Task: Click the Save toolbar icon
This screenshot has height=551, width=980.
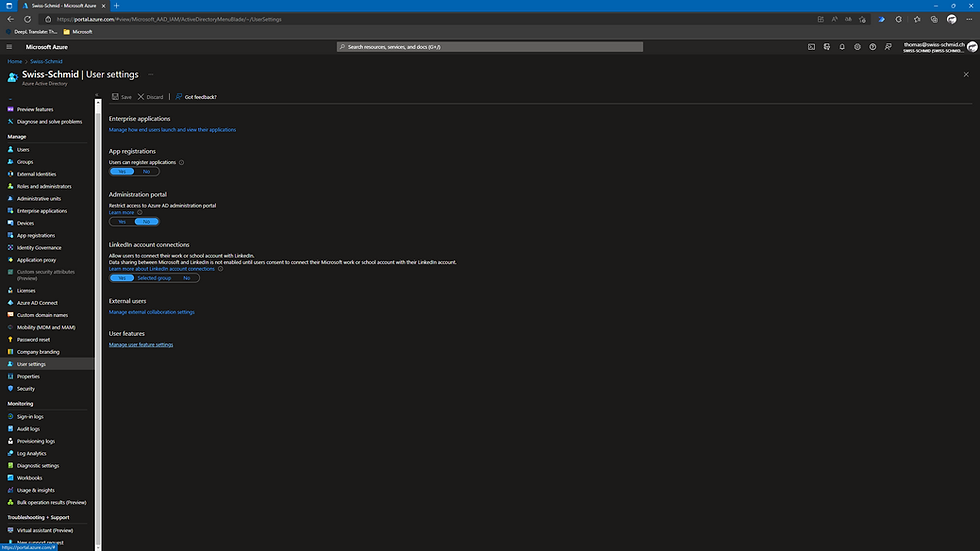Action: [122, 97]
